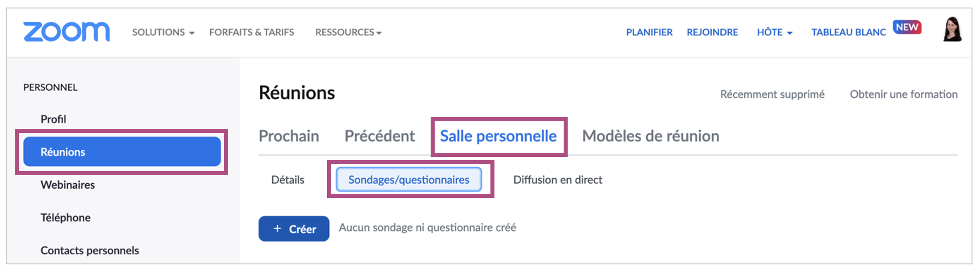Switch to the Précédent tab
The height and width of the screenshot is (271, 980).
tap(379, 136)
